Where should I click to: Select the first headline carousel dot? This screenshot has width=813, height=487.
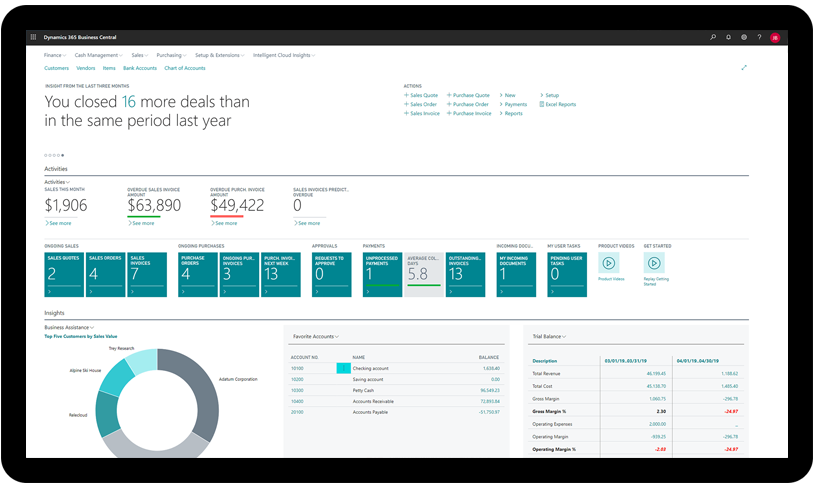coord(46,155)
